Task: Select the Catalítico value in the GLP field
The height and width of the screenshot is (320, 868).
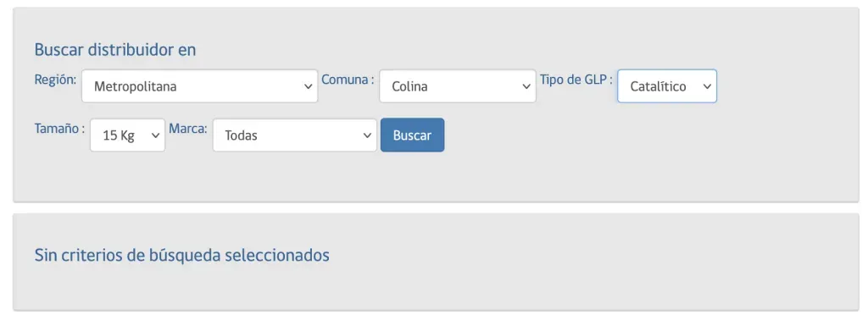Action: tap(658, 86)
